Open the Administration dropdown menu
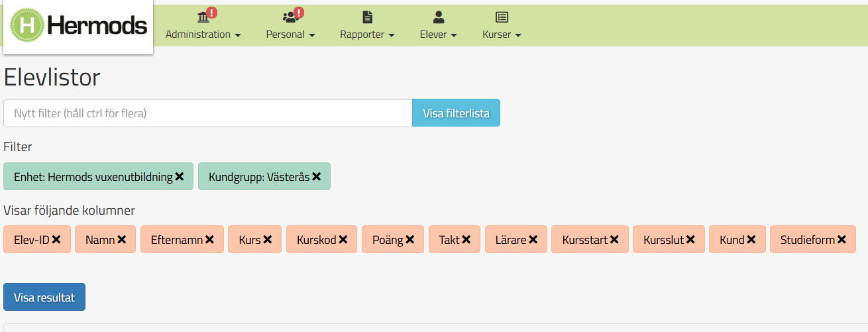Image resolution: width=868 pixels, height=332 pixels. (x=203, y=34)
